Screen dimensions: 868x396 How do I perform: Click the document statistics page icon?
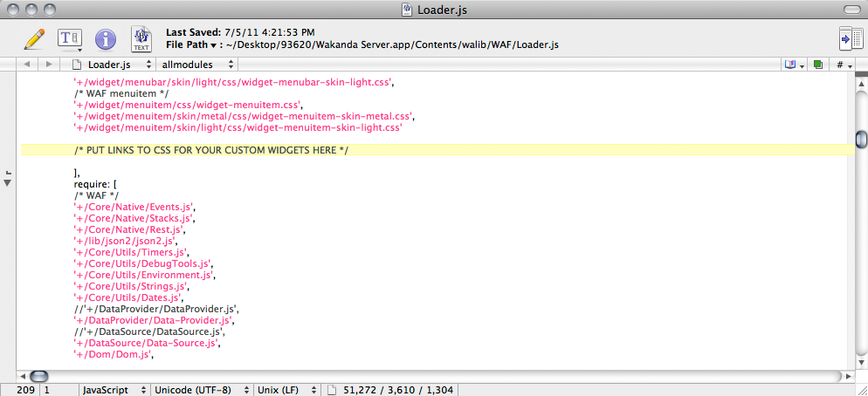[332, 389]
